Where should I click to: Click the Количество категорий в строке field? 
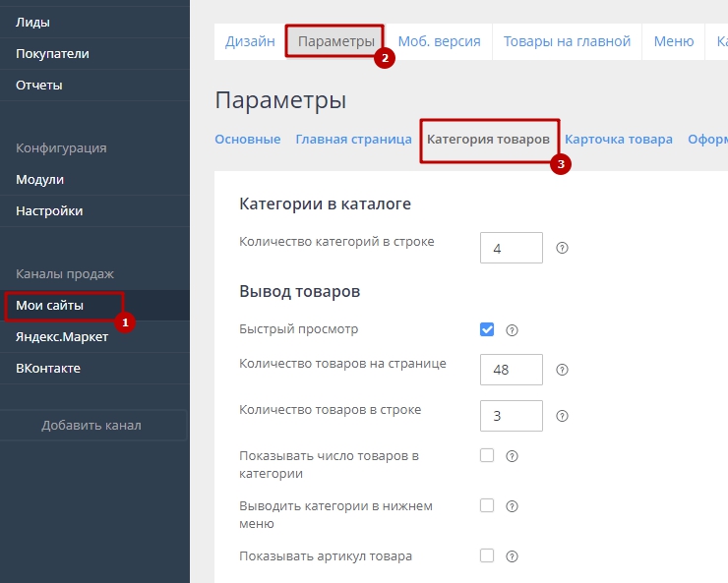click(511, 248)
